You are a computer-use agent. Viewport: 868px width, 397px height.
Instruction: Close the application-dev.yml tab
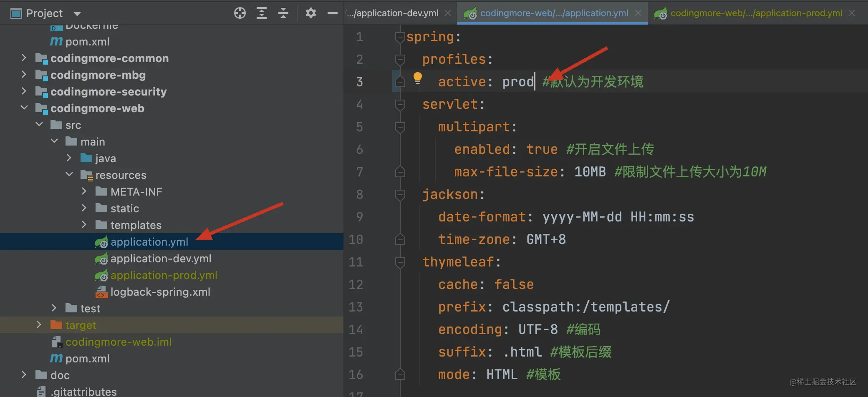(448, 13)
